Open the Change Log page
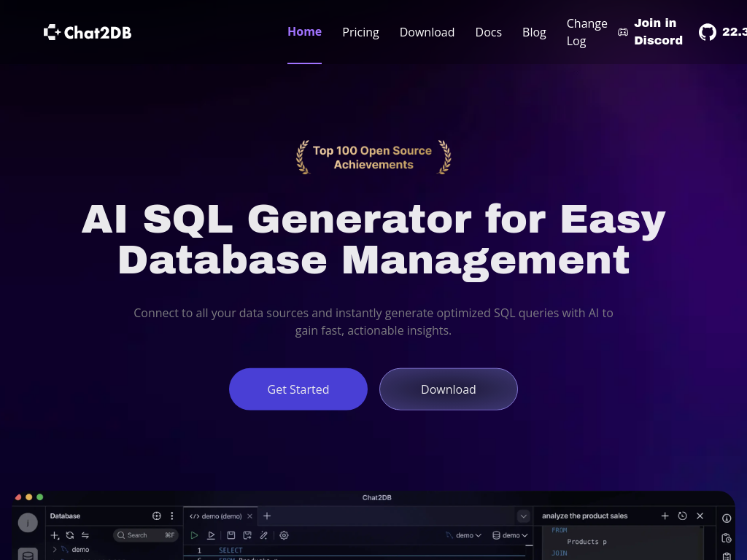The image size is (747, 560). pos(587,32)
